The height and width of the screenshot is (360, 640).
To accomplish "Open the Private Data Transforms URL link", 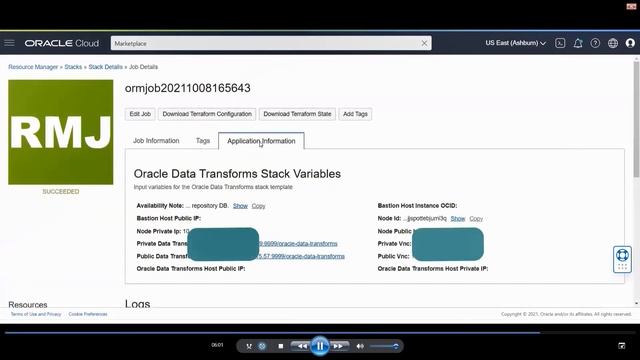I will (x=298, y=244).
